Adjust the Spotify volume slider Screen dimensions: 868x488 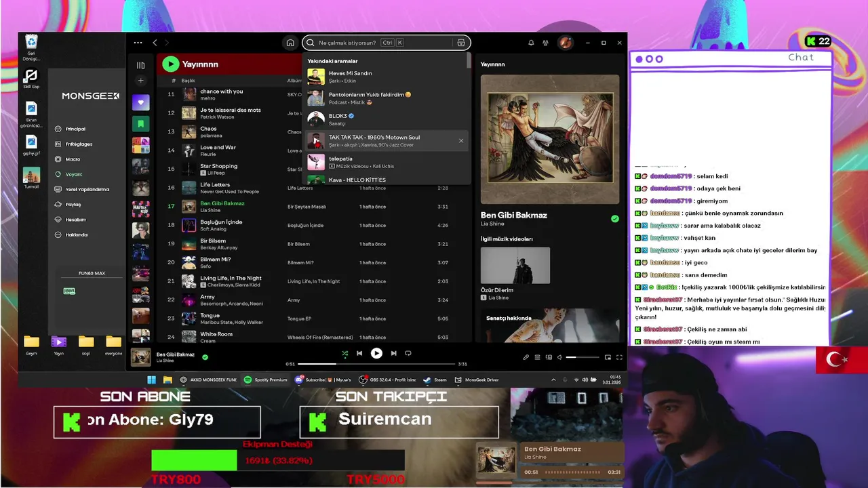click(583, 357)
